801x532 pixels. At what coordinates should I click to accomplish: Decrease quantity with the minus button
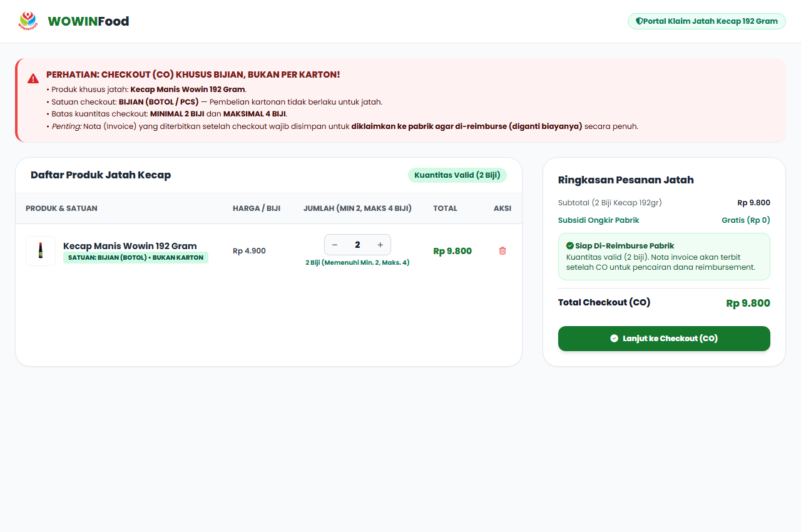pyautogui.click(x=335, y=245)
